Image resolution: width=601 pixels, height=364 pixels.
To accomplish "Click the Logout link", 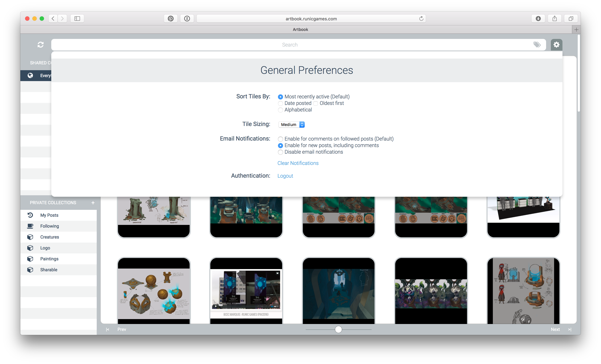I will click(285, 176).
